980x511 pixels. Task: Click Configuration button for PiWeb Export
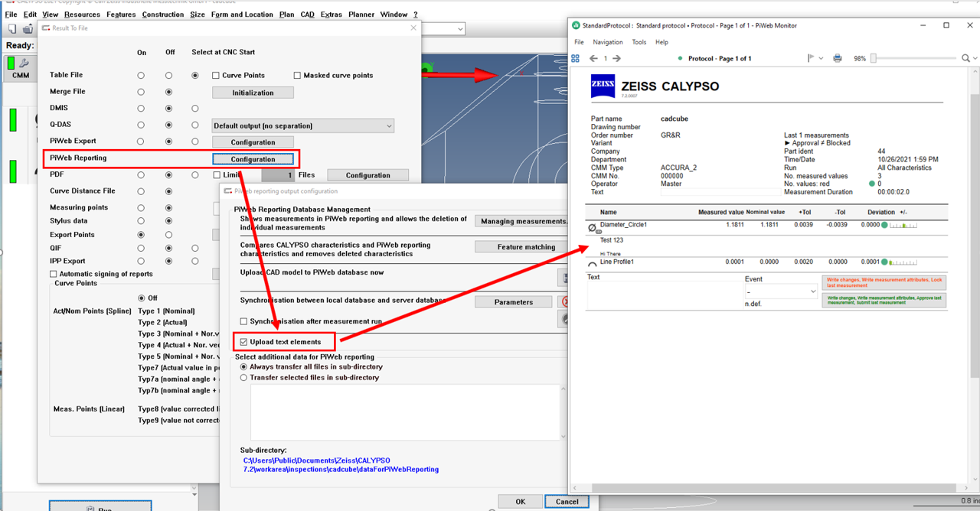pos(253,142)
